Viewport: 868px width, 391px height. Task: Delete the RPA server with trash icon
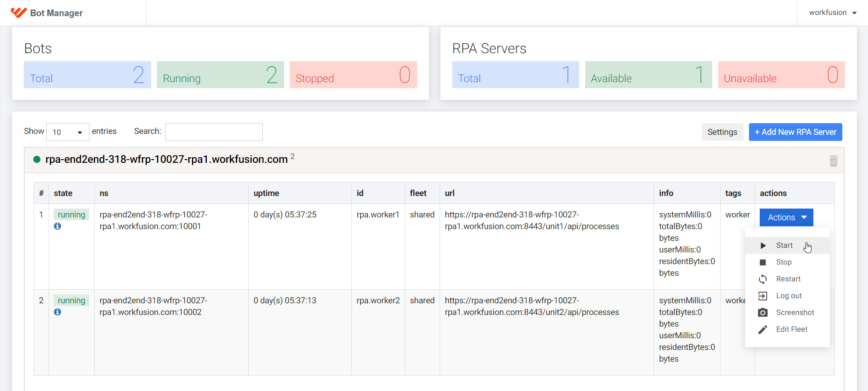point(833,161)
